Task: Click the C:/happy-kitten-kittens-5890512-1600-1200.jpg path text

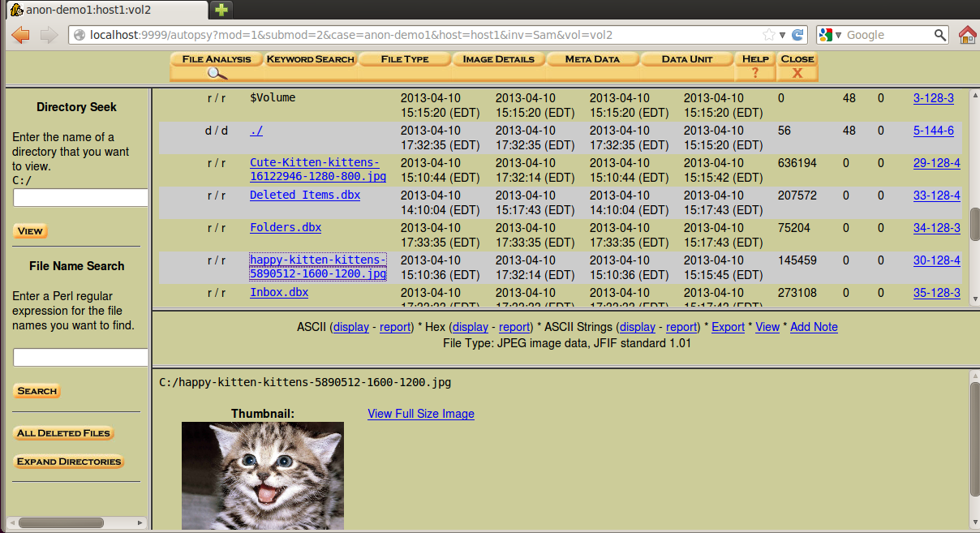Action: [x=305, y=381]
